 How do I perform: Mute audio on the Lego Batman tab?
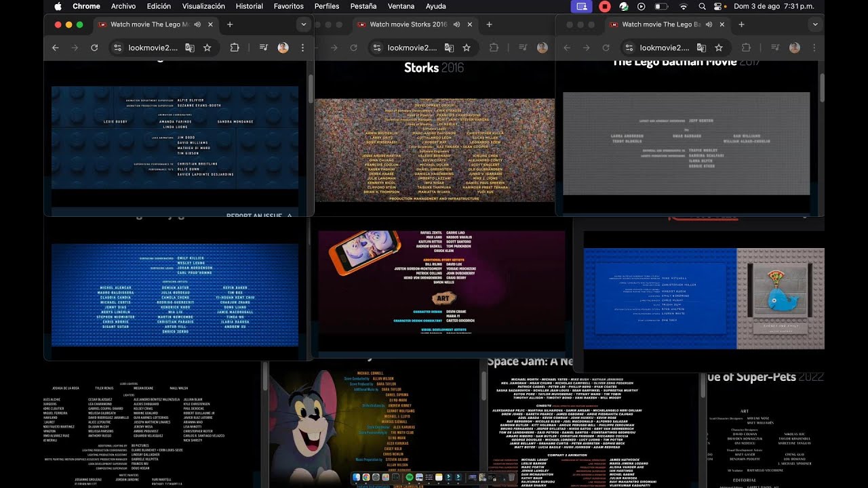709,24
